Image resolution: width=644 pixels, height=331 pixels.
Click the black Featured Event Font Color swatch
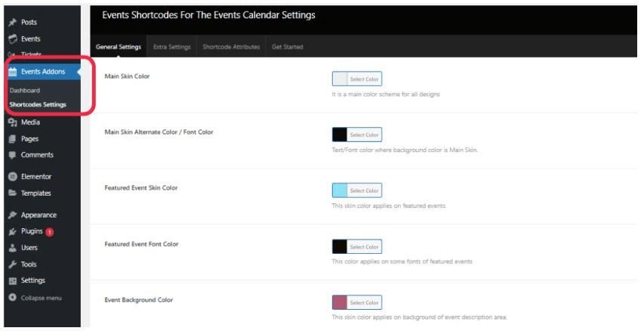(x=340, y=246)
